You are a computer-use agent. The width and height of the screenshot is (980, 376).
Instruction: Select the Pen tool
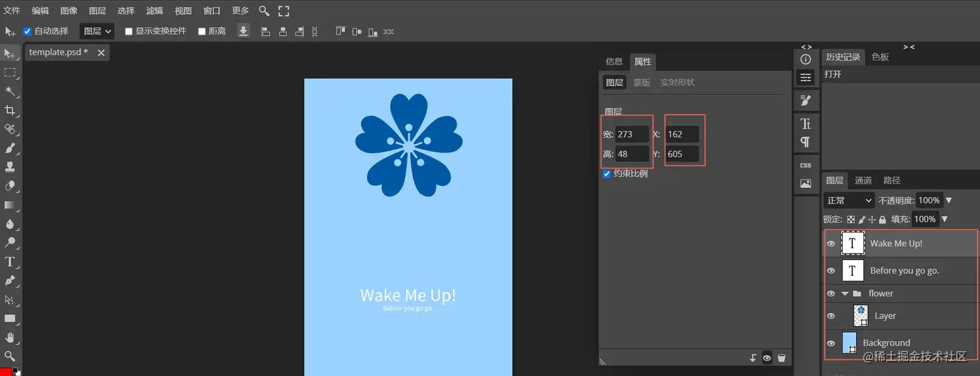tap(10, 281)
